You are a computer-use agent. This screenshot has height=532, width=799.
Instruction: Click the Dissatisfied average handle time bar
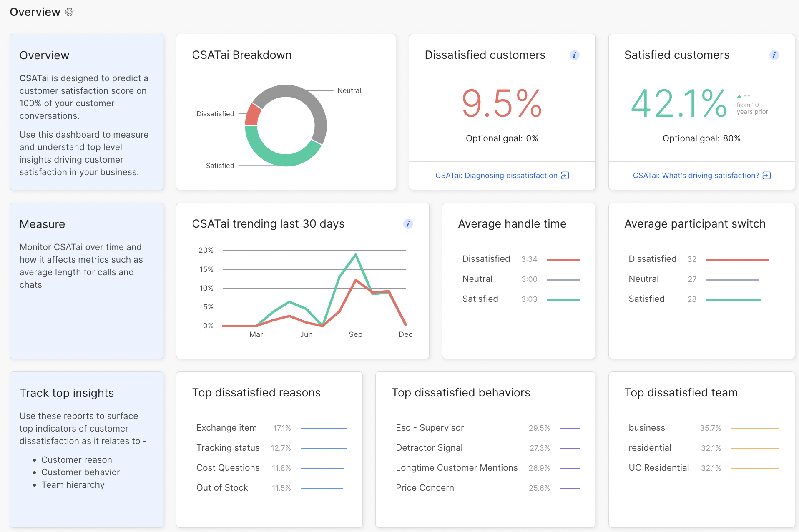coord(563,259)
